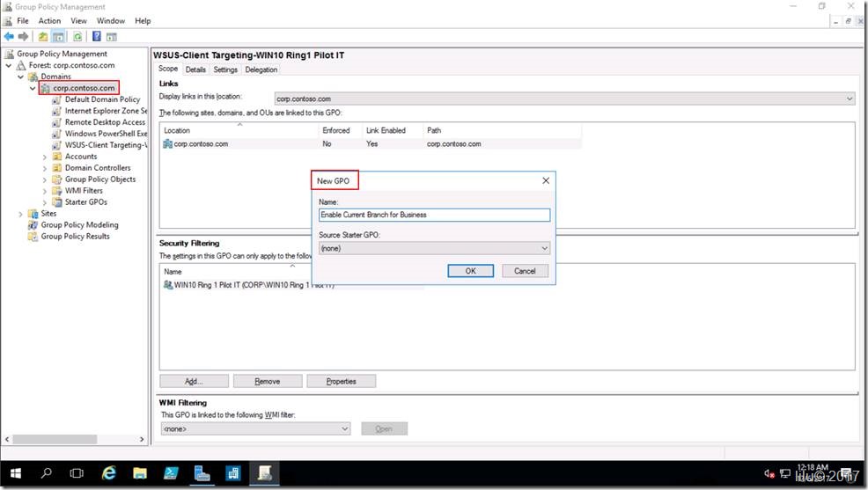The width and height of the screenshot is (868, 490).
Task: Confirm New GPO with OK button
Action: click(471, 271)
